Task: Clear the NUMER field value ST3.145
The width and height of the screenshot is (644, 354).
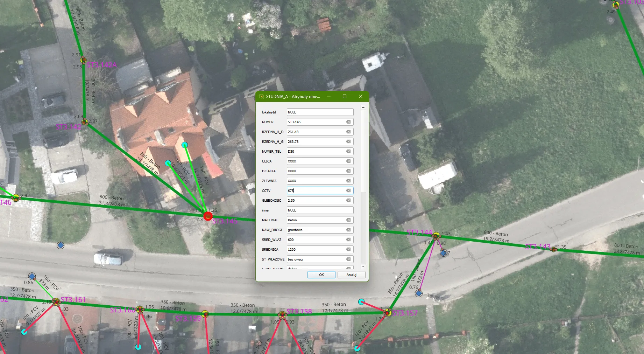Action: (348, 122)
